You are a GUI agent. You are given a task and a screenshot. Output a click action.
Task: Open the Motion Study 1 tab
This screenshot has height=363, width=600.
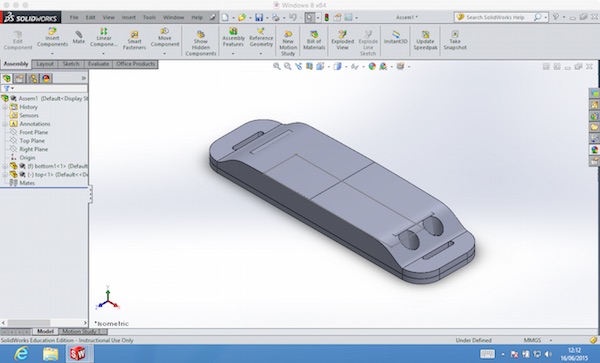pyautogui.click(x=82, y=331)
